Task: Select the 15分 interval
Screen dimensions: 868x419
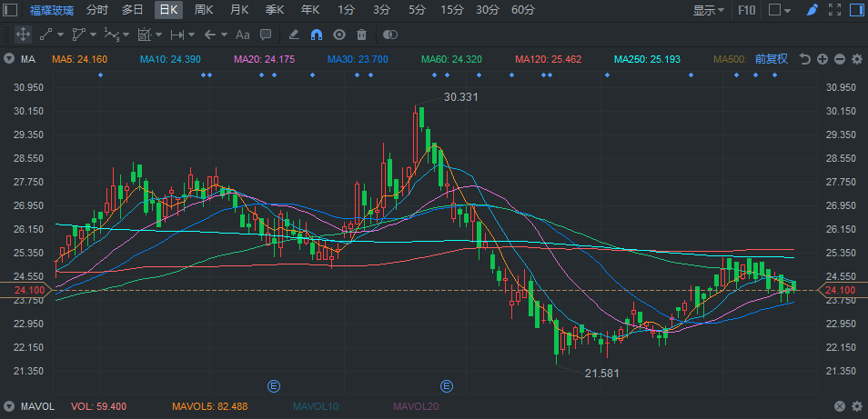Action: pos(452,10)
